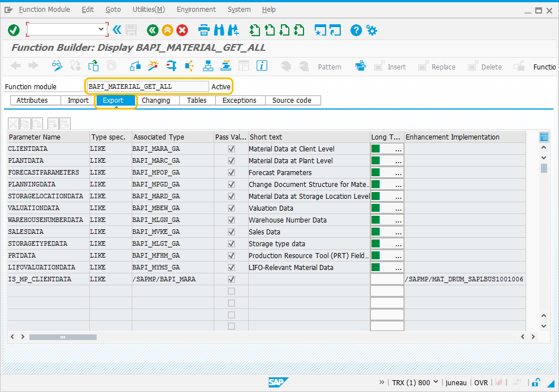This screenshot has height=392, width=559.
Task: Open table settings grid icon
Action: 544,137
